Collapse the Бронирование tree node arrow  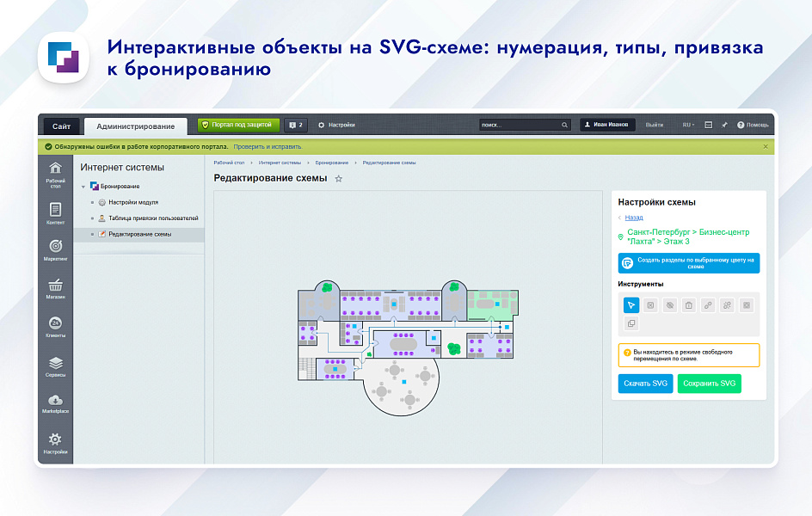coord(83,187)
